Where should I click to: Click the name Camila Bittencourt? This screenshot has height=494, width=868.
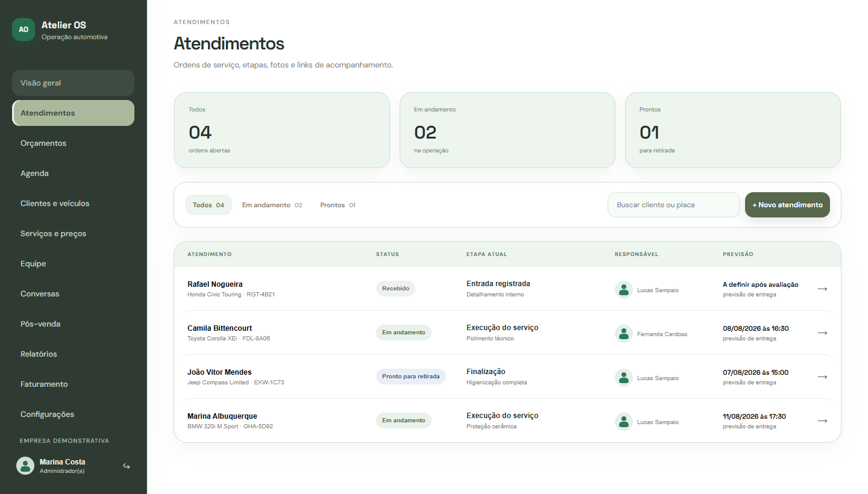pos(220,328)
